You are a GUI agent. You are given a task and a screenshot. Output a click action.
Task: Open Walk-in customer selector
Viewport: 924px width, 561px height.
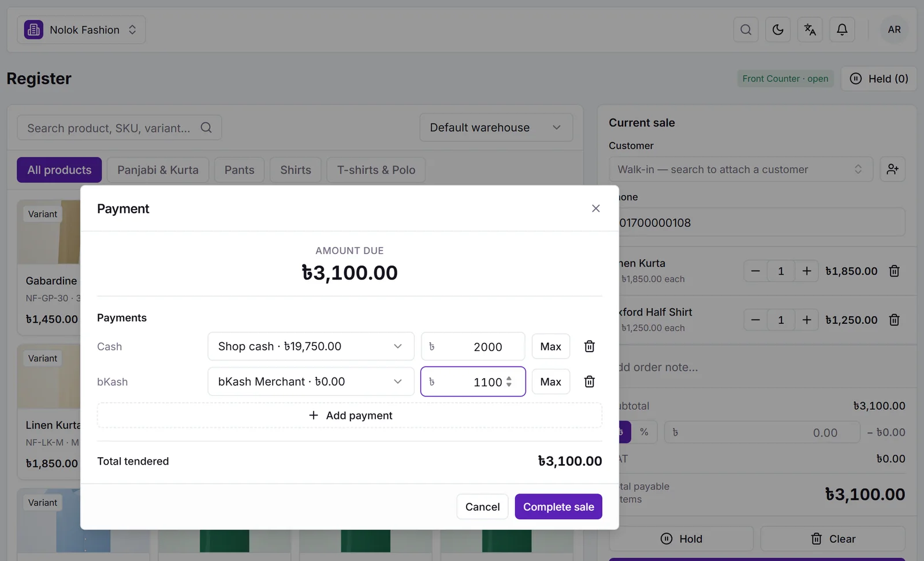[x=741, y=169]
